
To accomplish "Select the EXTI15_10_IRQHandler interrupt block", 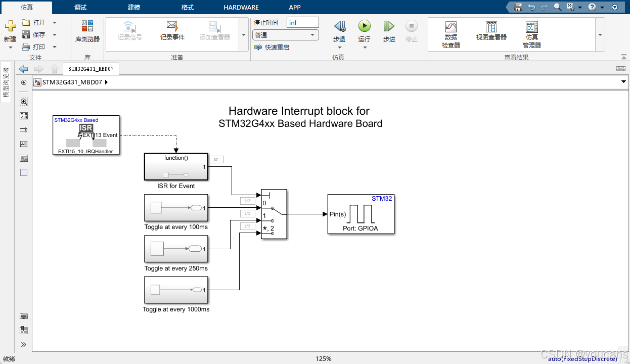I will (x=86, y=135).
